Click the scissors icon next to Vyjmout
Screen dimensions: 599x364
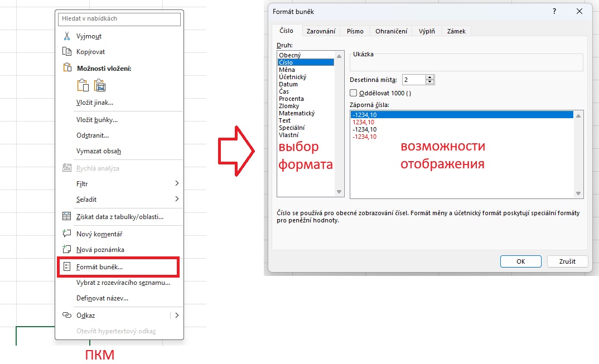67,36
